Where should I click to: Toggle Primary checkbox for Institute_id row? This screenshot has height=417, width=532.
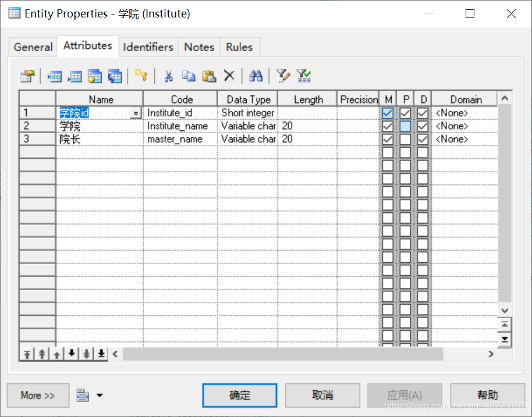point(405,113)
